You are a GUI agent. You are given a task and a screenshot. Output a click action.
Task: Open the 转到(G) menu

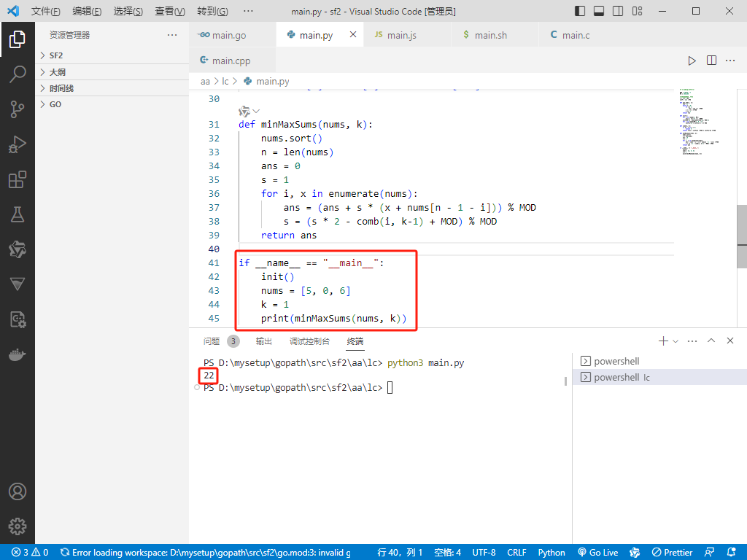click(x=212, y=11)
